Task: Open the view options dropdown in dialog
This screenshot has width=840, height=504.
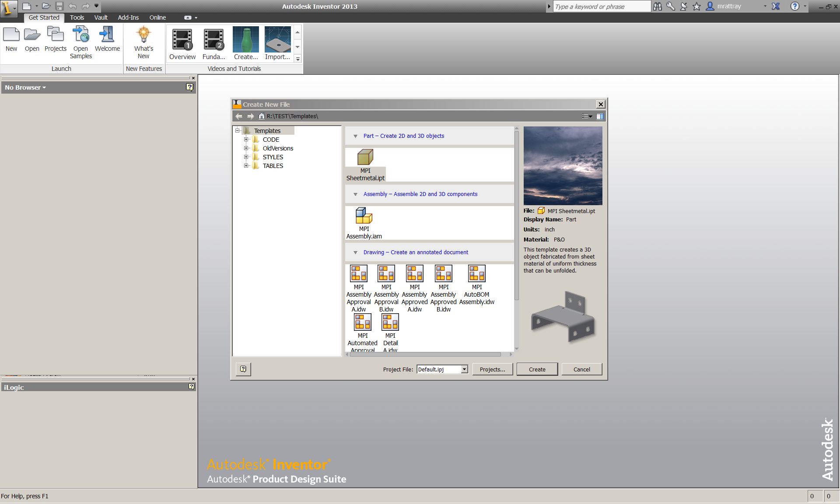Action: coord(587,116)
